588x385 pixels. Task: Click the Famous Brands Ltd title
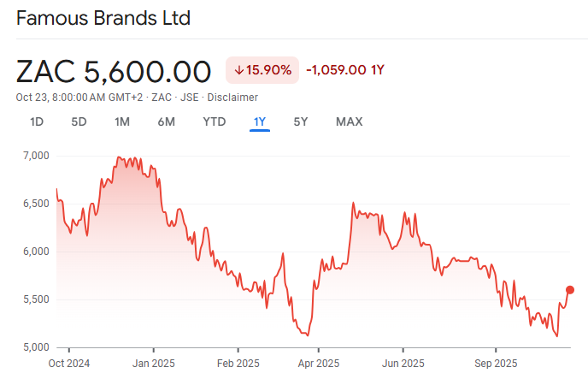pyautogui.click(x=103, y=18)
